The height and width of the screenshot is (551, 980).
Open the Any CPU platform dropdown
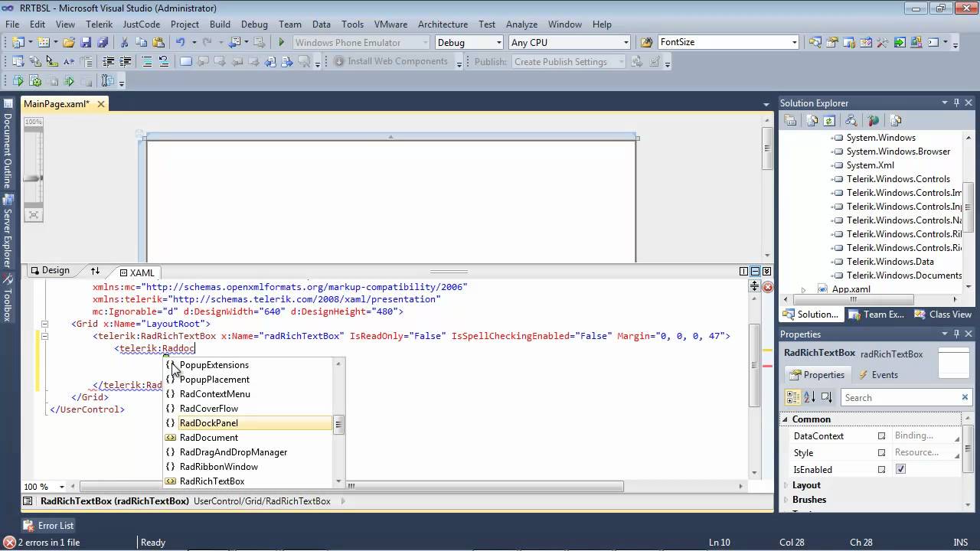point(626,43)
